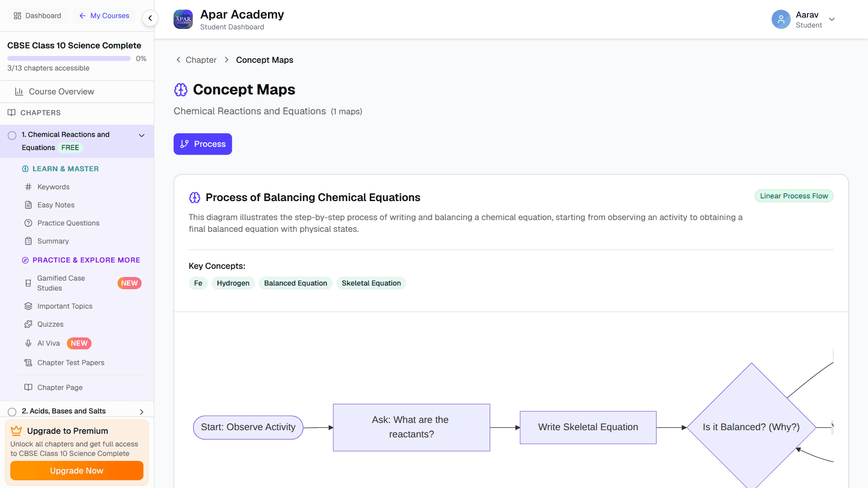
Task: Go back using the Chapter breadcrumb chevron
Action: click(179, 60)
